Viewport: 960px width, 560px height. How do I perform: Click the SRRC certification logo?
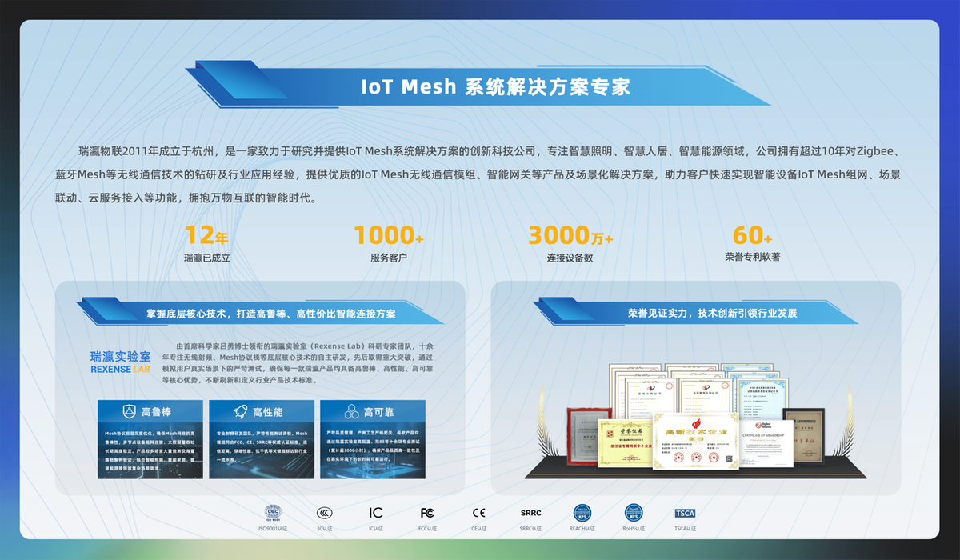[x=530, y=513]
